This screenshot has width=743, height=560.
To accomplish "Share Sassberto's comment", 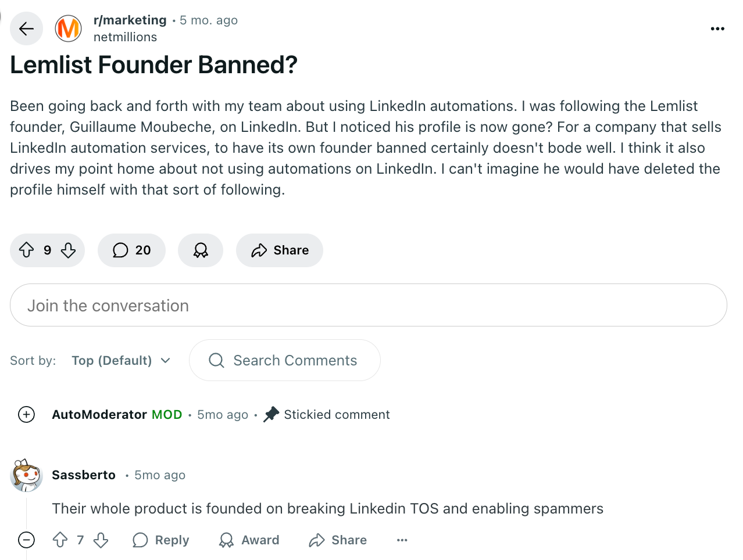I will [x=338, y=540].
